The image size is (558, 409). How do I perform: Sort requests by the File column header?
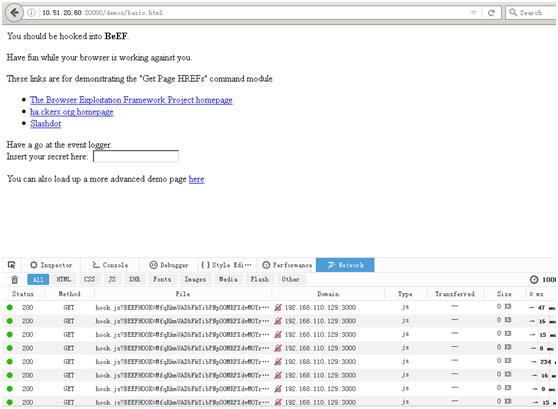(x=183, y=294)
